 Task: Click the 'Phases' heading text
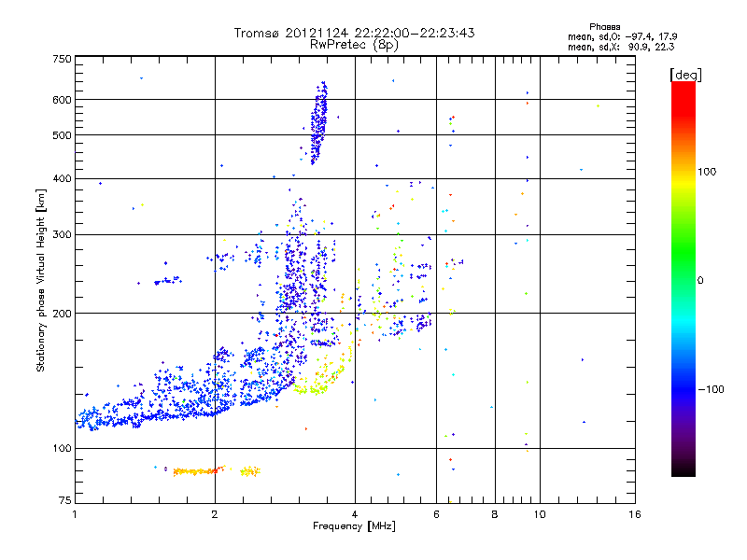click(x=604, y=27)
